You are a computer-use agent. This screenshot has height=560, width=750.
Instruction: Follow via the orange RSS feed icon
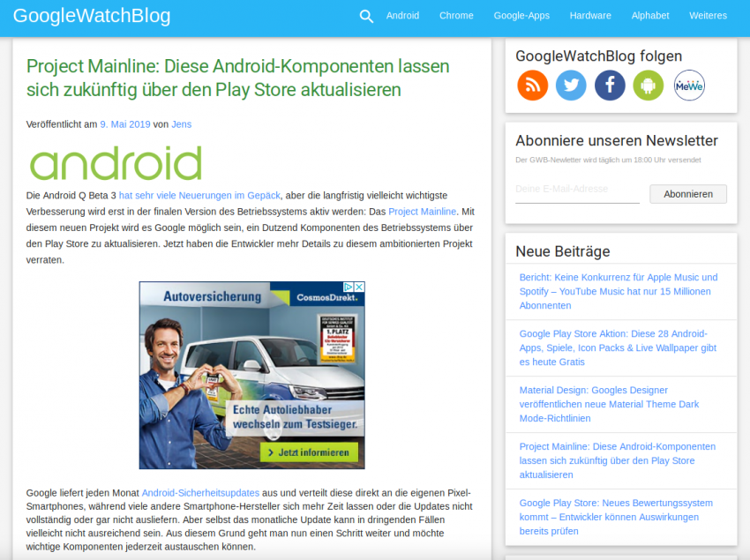532,86
